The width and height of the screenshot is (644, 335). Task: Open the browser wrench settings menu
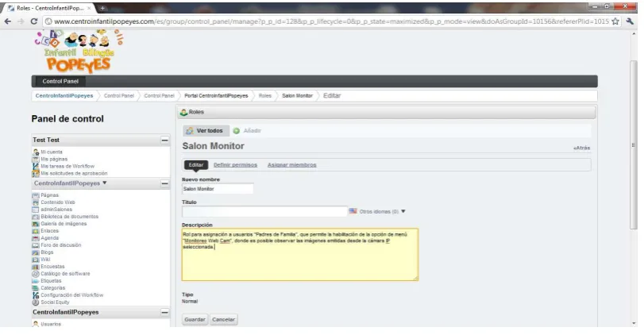pyautogui.click(x=630, y=21)
